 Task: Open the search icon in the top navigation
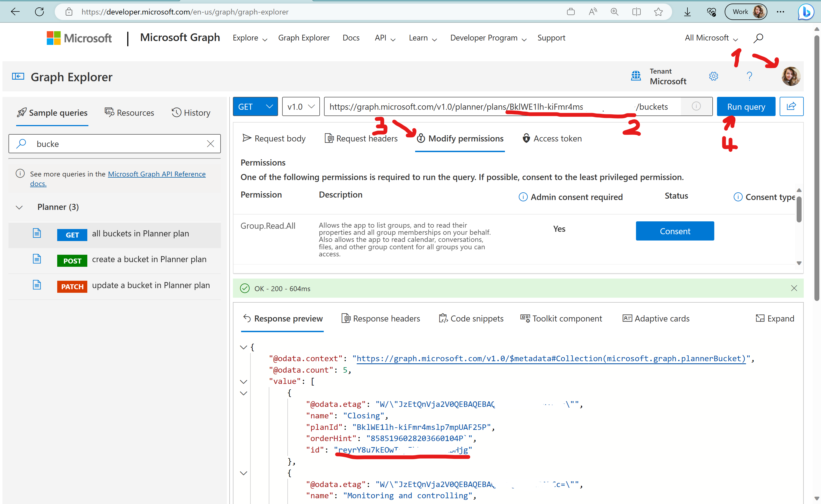[x=758, y=38]
